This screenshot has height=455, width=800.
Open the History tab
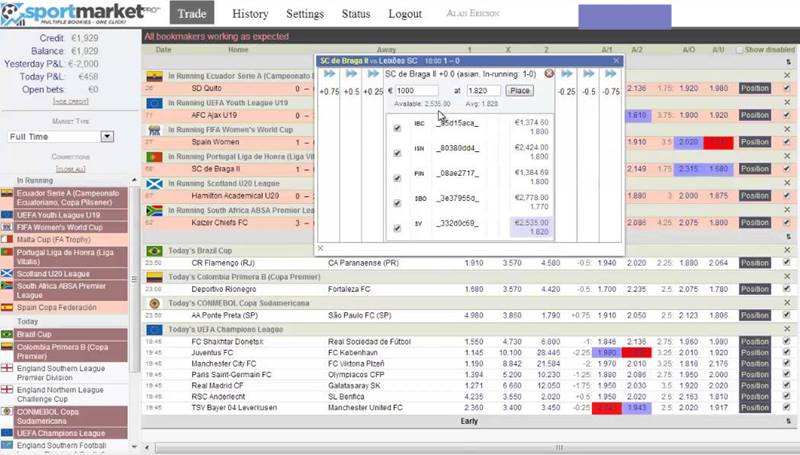click(x=250, y=14)
